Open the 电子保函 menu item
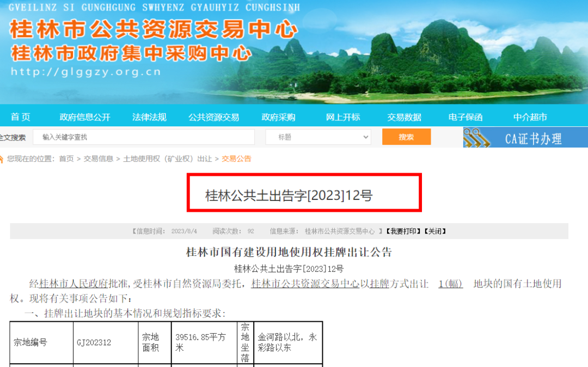 pyautogui.click(x=465, y=117)
